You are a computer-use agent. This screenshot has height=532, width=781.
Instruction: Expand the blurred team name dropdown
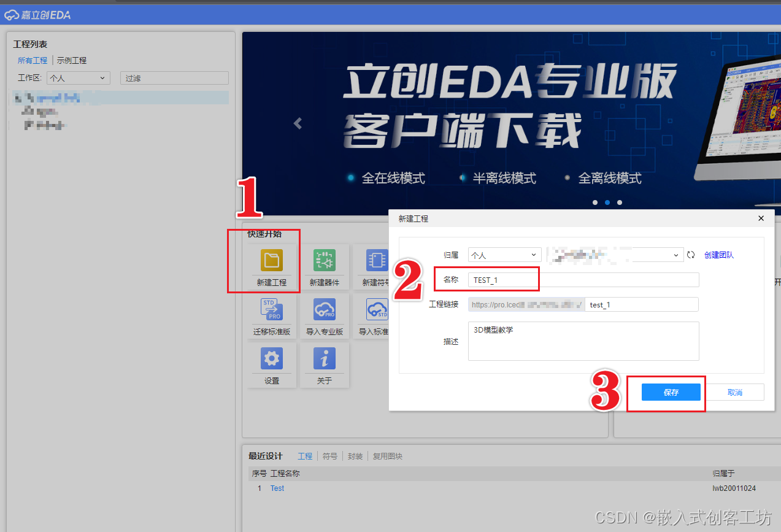615,255
